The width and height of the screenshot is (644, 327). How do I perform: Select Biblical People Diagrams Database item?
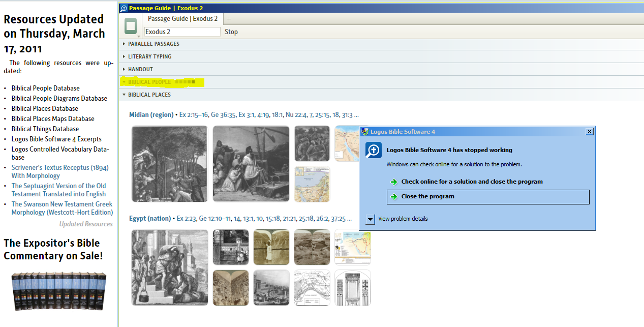coord(59,99)
